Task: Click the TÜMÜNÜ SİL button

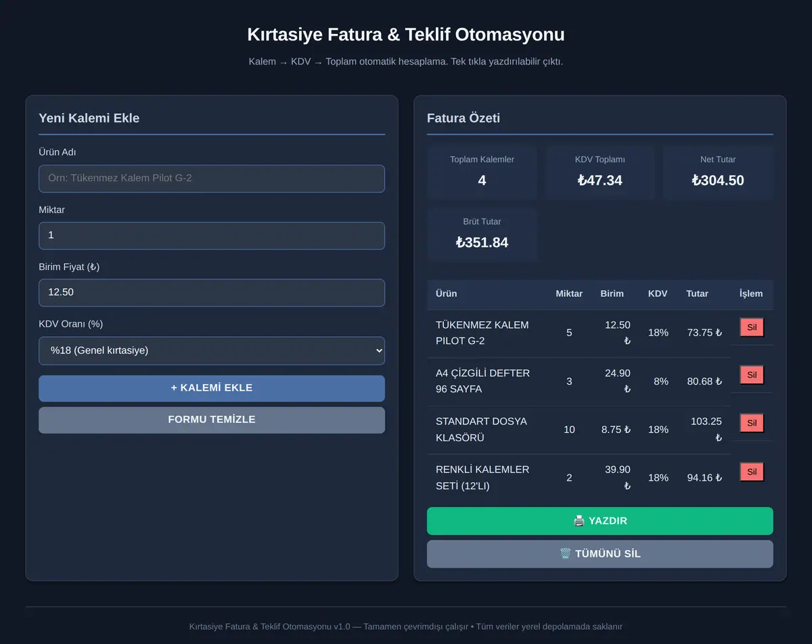Action: (600, 554)
